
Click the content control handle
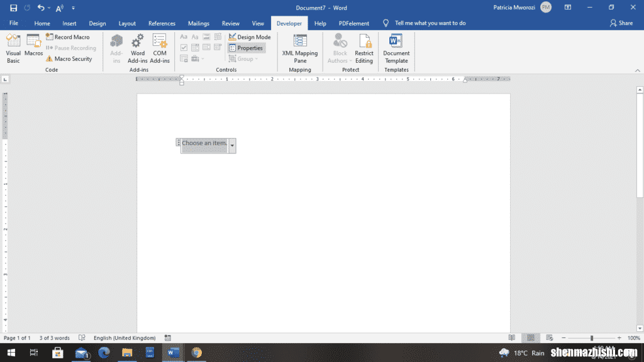pos(178,143)
